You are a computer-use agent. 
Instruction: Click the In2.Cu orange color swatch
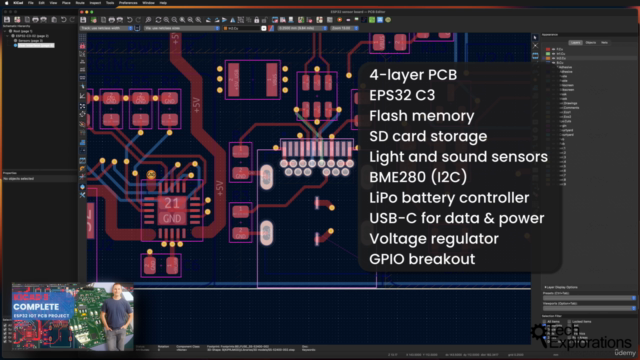click(548, 58)
